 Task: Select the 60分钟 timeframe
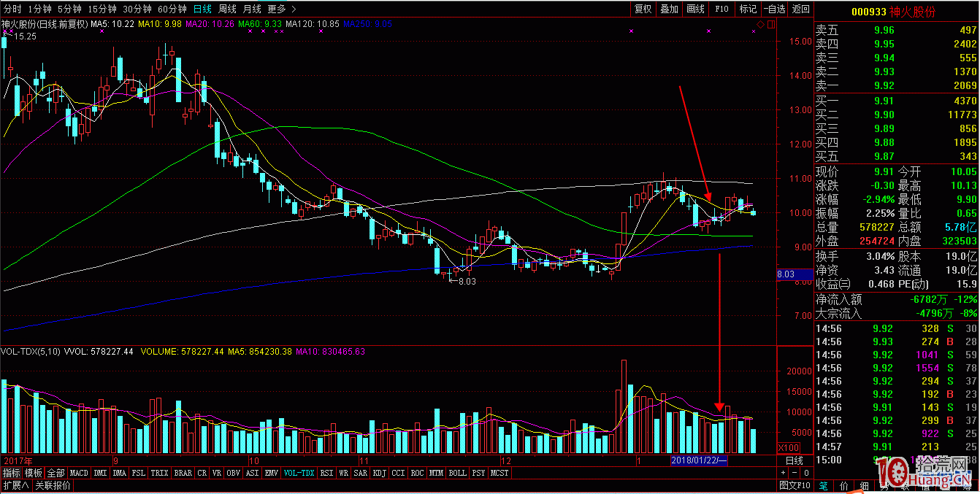(172, 9)
